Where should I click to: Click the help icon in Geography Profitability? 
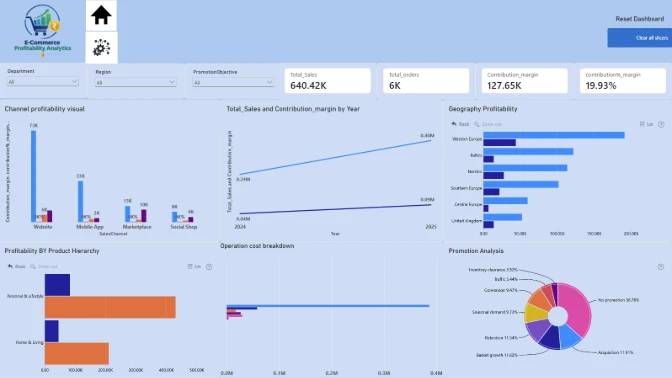tap(661, 124)
